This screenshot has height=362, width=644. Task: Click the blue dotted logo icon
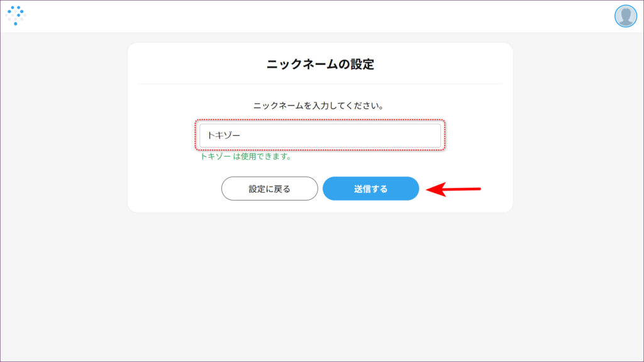pos(15,15)
